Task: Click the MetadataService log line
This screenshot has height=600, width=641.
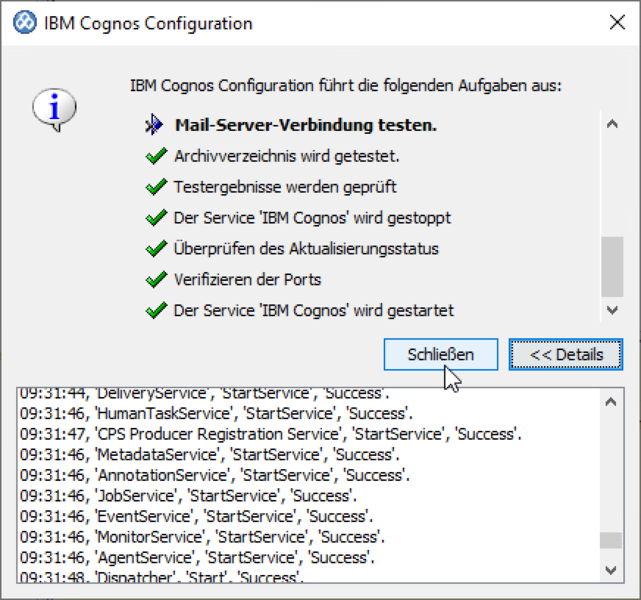Action: (209, 454)
